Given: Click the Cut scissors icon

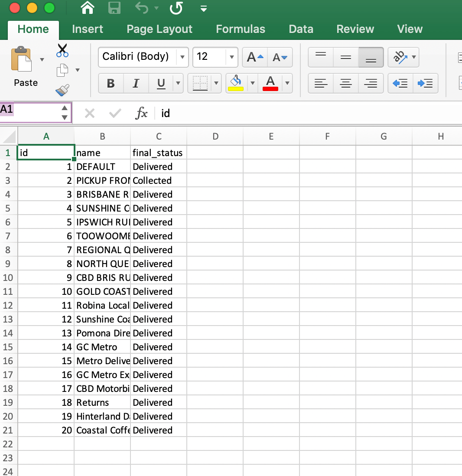Looking at the screenshot, I should click(62, 50).
